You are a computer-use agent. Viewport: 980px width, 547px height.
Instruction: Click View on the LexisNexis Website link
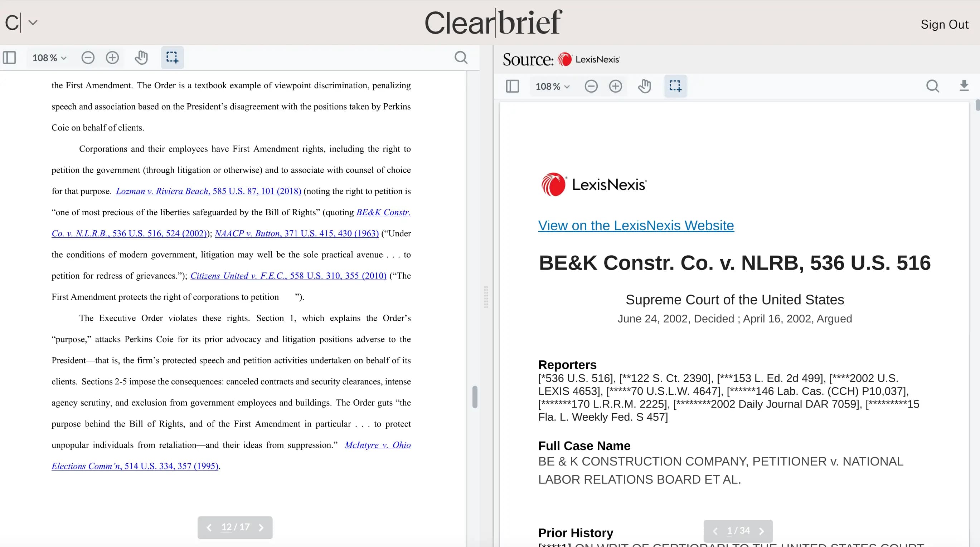[636, 226]
